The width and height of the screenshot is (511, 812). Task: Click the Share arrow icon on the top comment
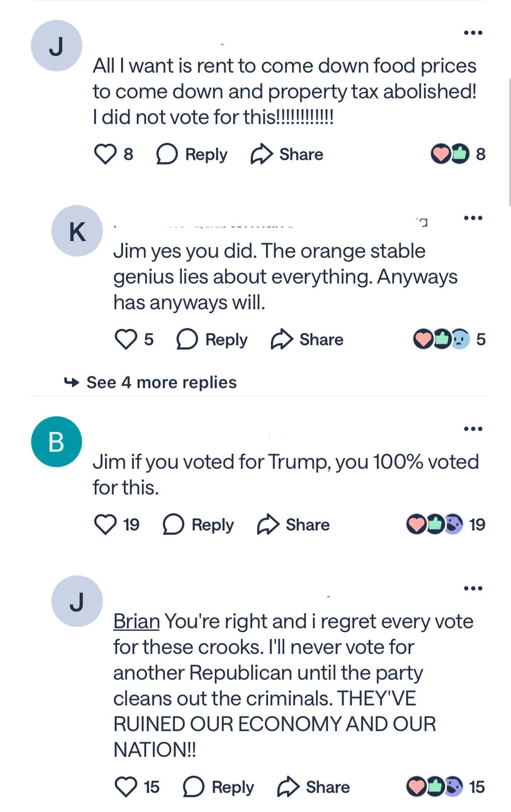coord(262,154)
